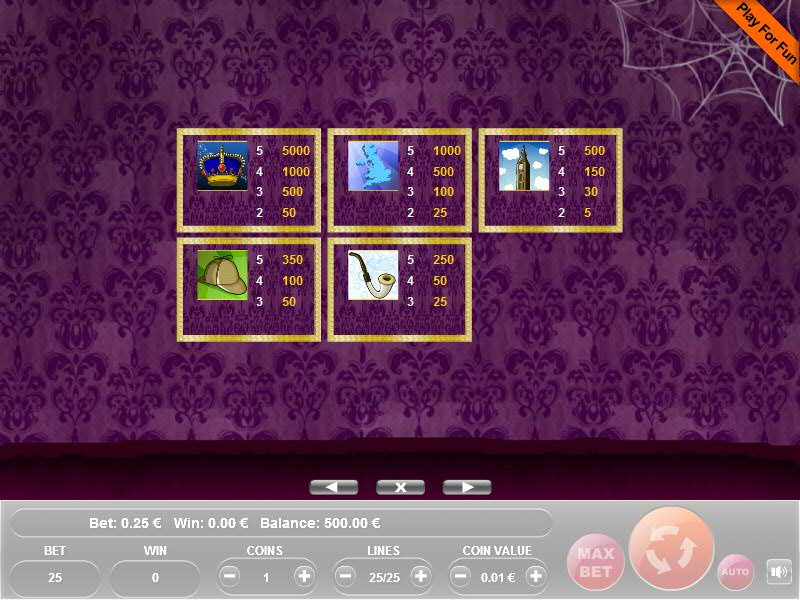Go to previous paytable page
The image size is (800, 600).
(334, 487)
